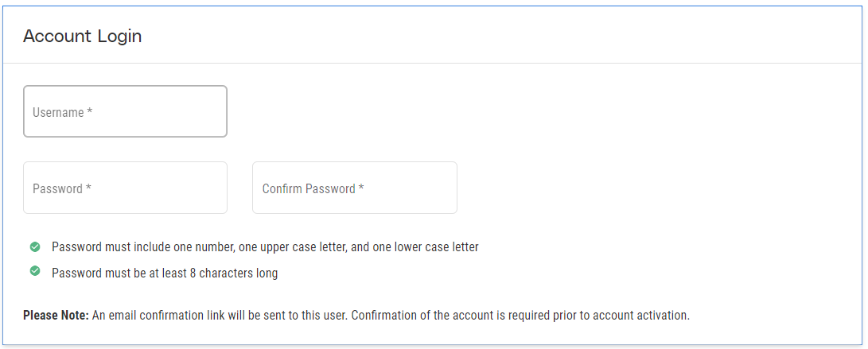Click the required asterisk after Confirm Password
Viewport: 868px width, 349px height.
361,188
